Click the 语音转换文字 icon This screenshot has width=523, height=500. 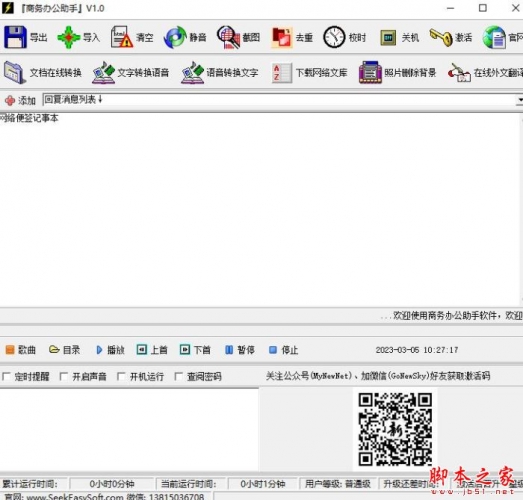tap(192, 72)
